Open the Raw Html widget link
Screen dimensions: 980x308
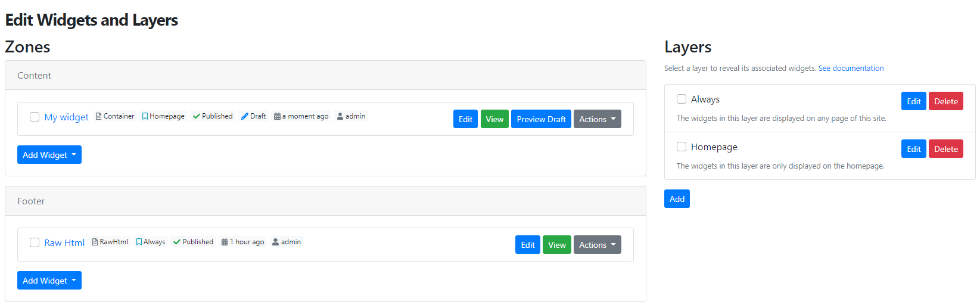(x=64, y=243)
